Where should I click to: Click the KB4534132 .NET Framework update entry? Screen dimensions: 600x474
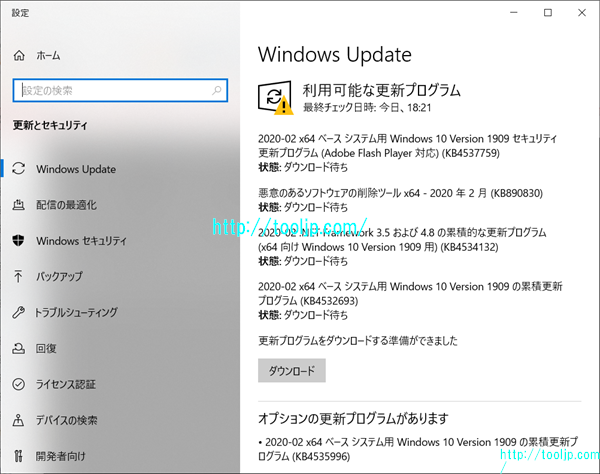click(402, 239)
